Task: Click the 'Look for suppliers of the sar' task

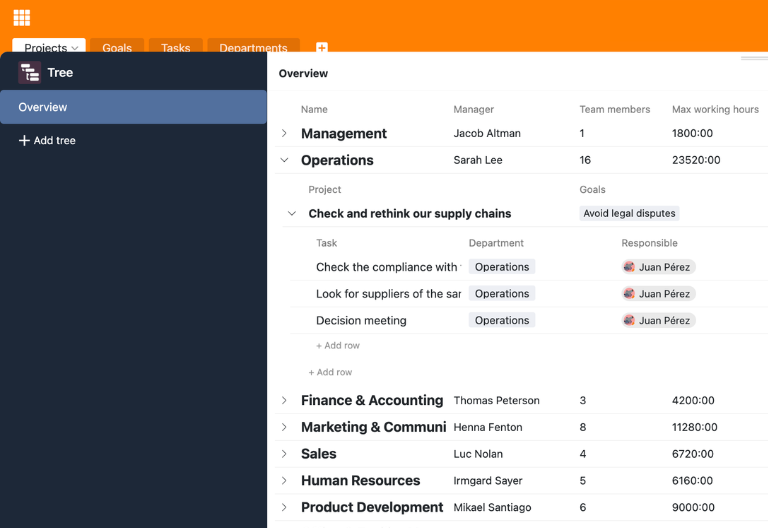Action: (388, 293)
